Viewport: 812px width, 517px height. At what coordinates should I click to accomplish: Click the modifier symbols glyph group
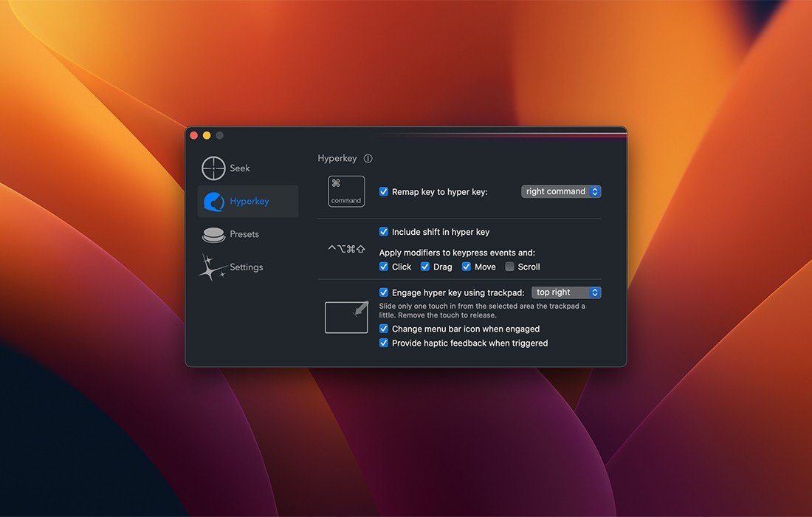pos(346,250)
